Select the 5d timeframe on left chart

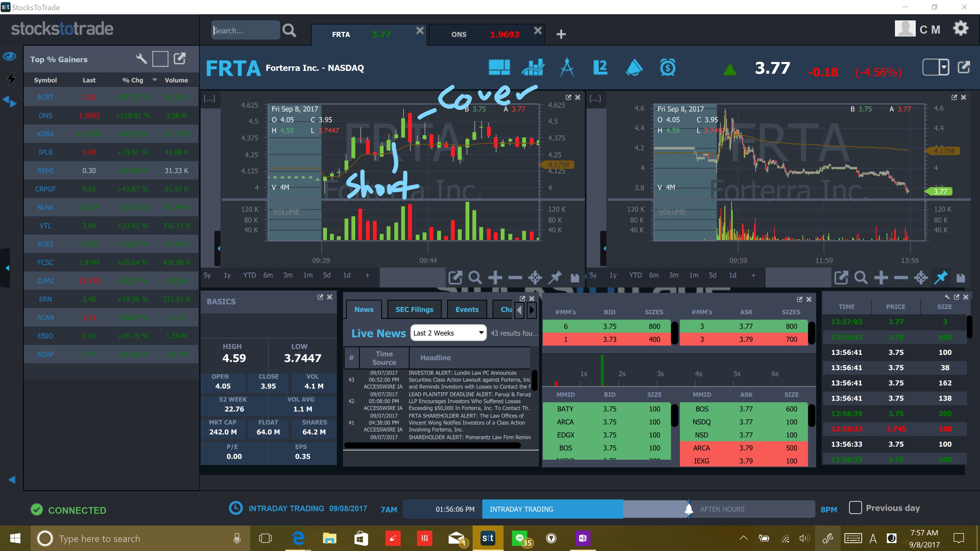[x=326, y=275]
